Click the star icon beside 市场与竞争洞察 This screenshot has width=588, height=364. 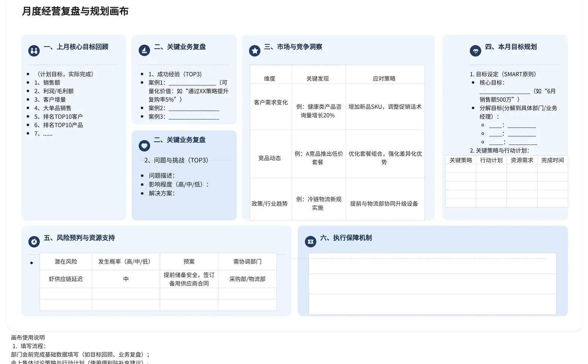(x=254, y=50)
